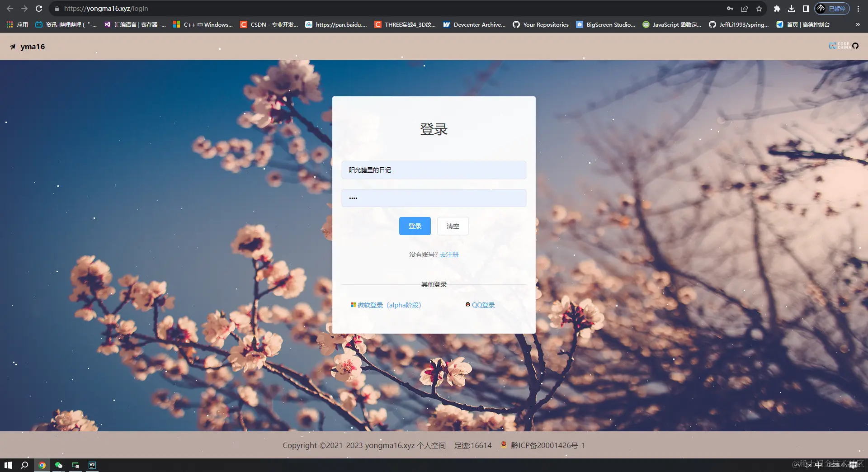Bookmark this page with the star icon
This screenshot has width=868, height=472.
pos(759,8)
